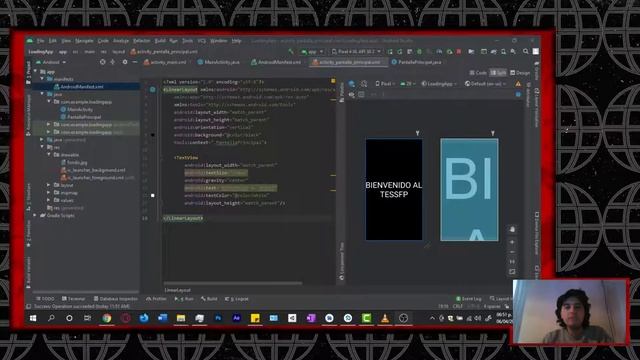The image size is (640, 360).
Task: Click zoom to fit icon in design surface
Action: coord(512,272)
